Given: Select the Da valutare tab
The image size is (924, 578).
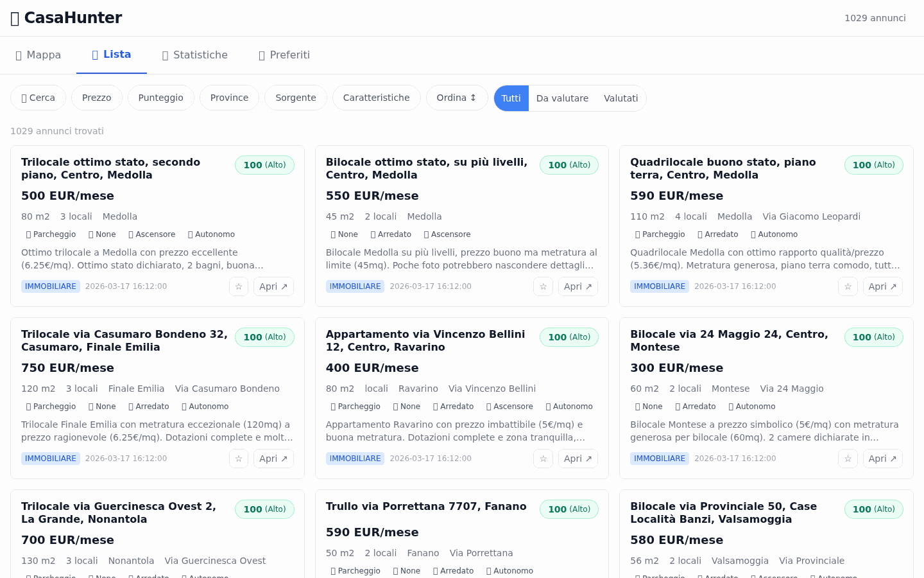Looking at the screenshot, I should pos(562,98).
